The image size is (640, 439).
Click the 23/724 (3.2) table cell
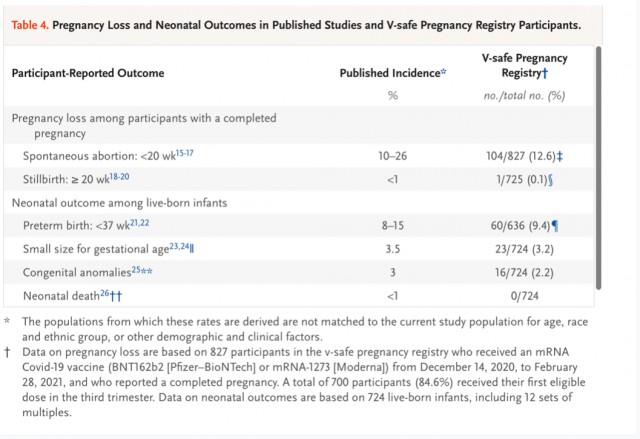point(524,249)
